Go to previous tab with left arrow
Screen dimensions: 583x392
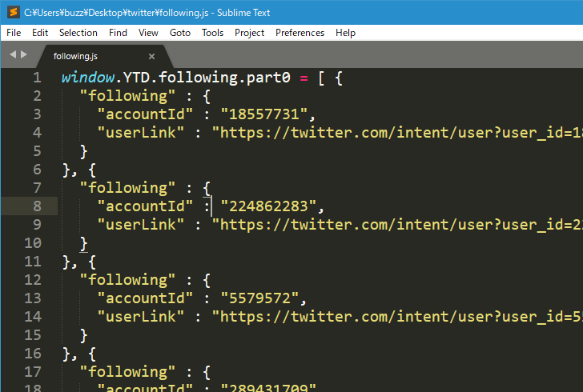click(13, 54)
